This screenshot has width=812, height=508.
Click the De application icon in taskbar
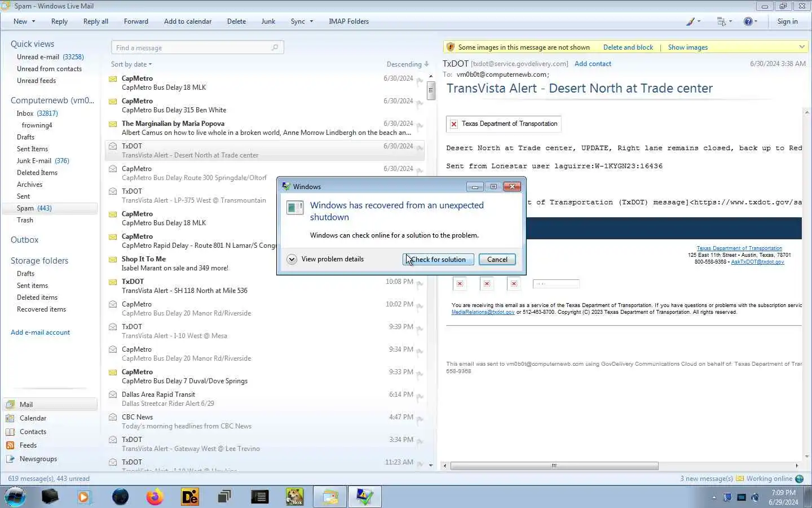click(x=190, y=497)
